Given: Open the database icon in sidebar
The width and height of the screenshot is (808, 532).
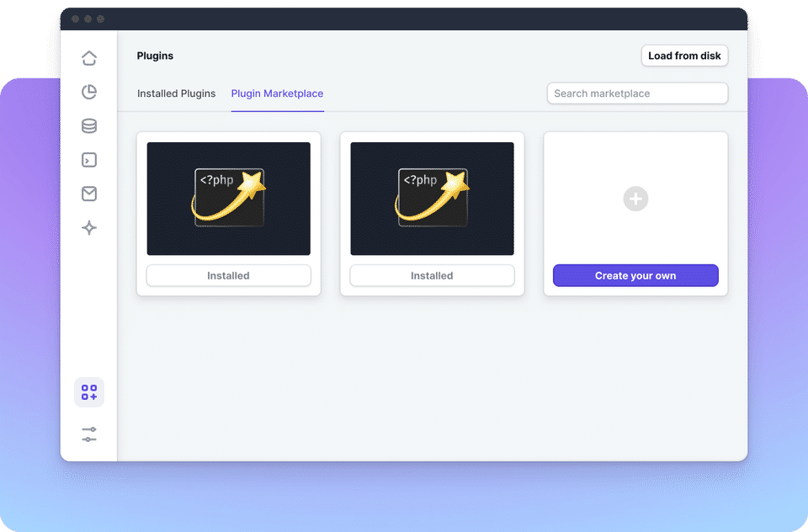Looking at the screenshot, I should (x=89, y=125).
